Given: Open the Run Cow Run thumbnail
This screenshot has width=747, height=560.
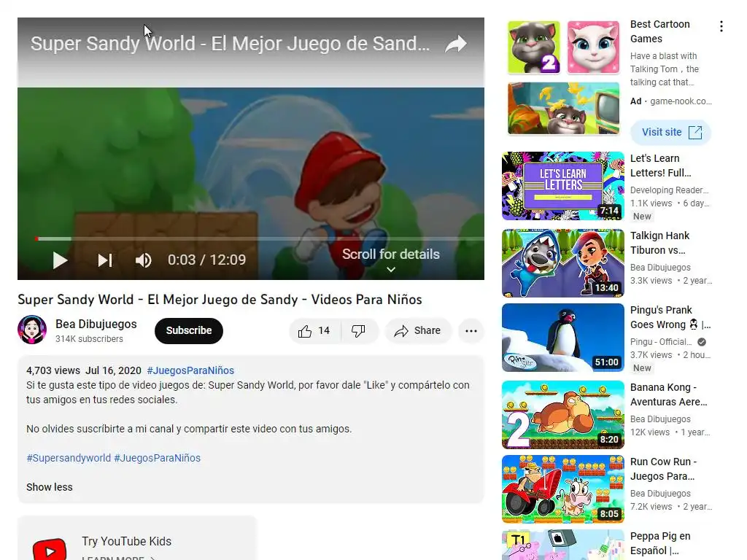Looking at the screenshot, I should 562,489.
